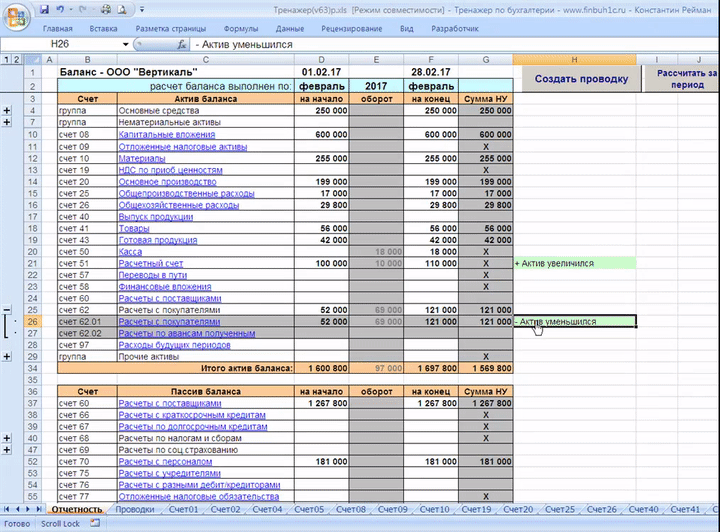Screen dimensions: 720x532
Task: Select the green Актив увеличился cell
Action: coord(573,264)
